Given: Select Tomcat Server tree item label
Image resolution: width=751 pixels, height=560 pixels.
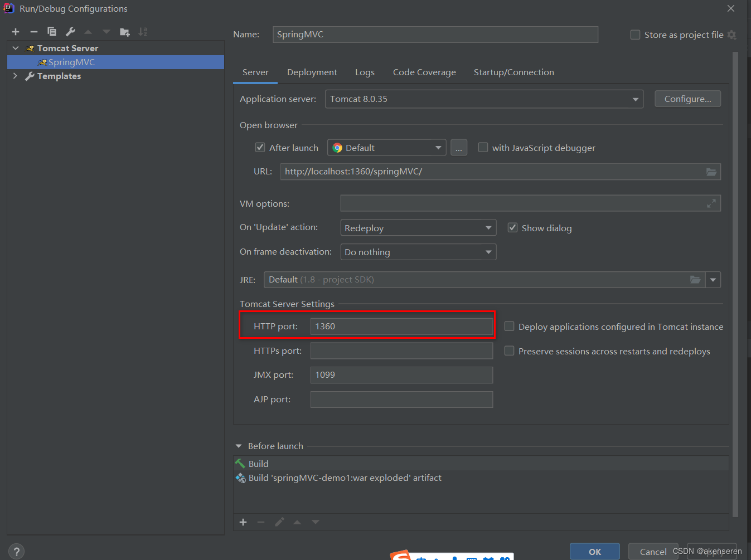Looking at the screenshot, I should pos(67,48).
